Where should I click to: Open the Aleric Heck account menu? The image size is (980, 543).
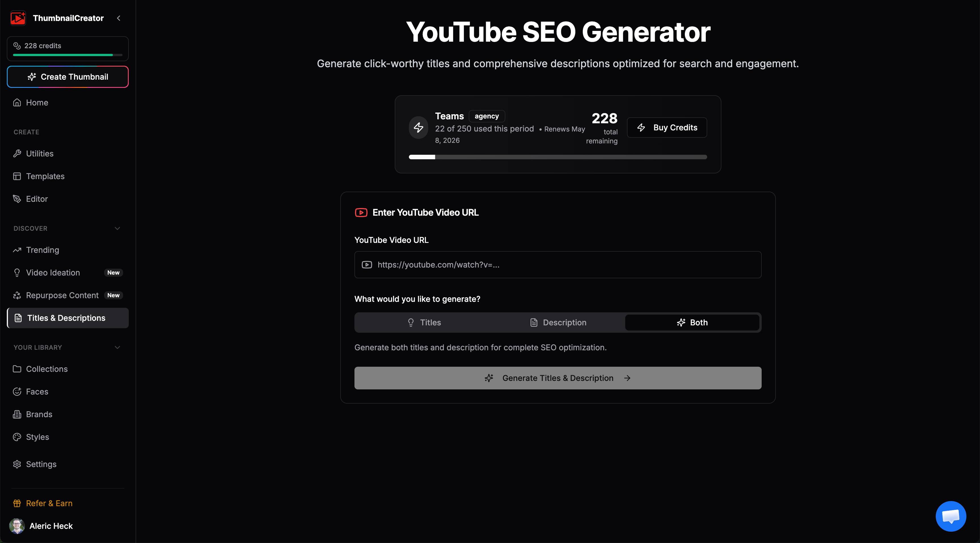pyautogui.click(x=68, y=526)
